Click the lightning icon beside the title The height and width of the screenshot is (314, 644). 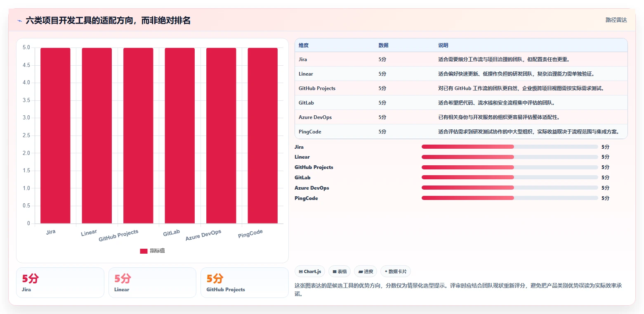pyautogui.click(x=20, y=21)
